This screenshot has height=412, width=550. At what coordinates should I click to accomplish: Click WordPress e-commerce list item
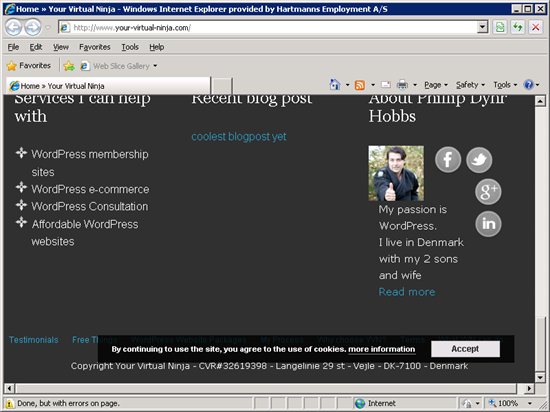pyautogui.click(x=90, y=189)
